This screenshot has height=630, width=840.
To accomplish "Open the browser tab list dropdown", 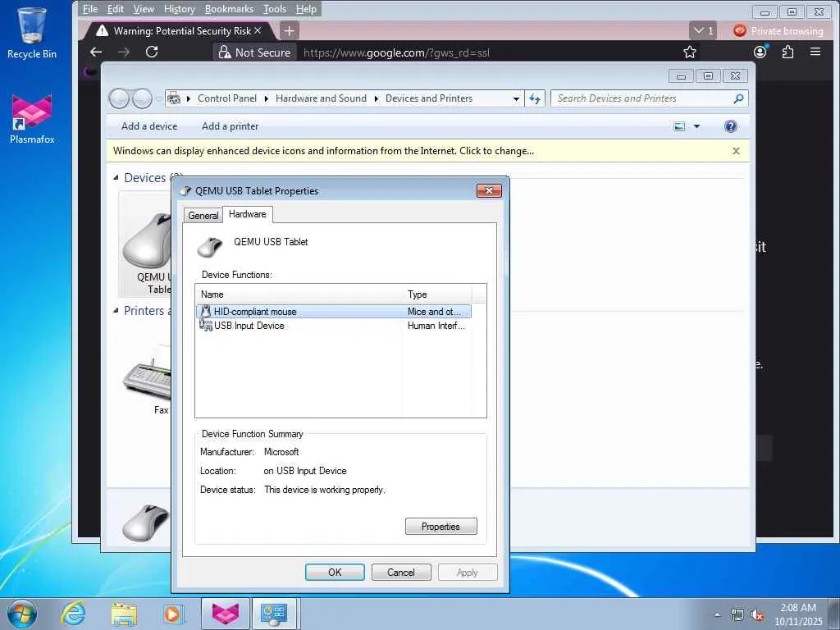I will (x=703, y=31).
